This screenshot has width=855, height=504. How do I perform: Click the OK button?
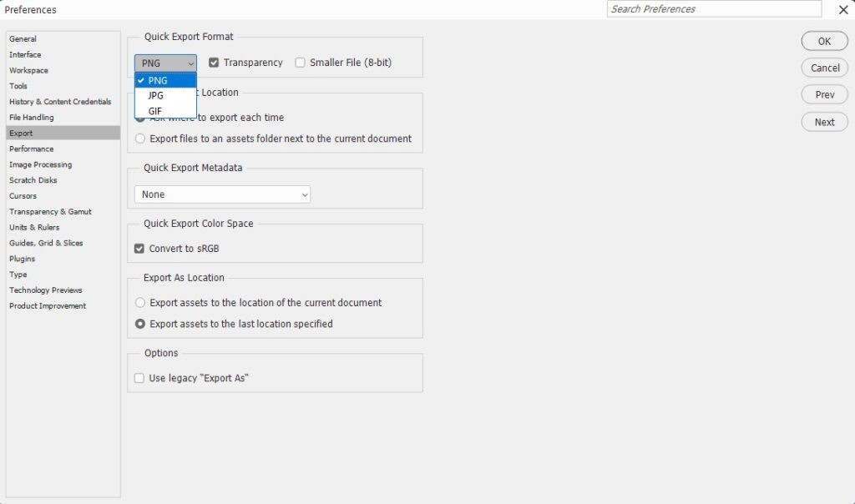pyautogui.click(x=823, y=40)
